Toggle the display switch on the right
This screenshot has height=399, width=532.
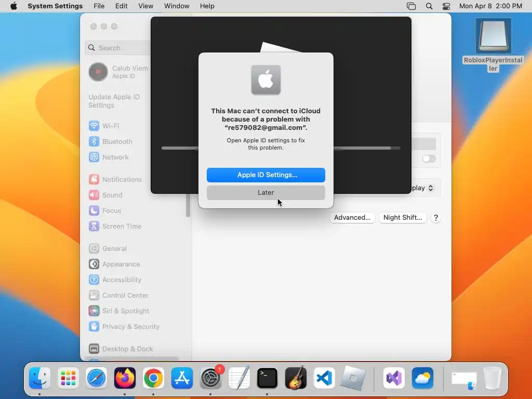429,159
